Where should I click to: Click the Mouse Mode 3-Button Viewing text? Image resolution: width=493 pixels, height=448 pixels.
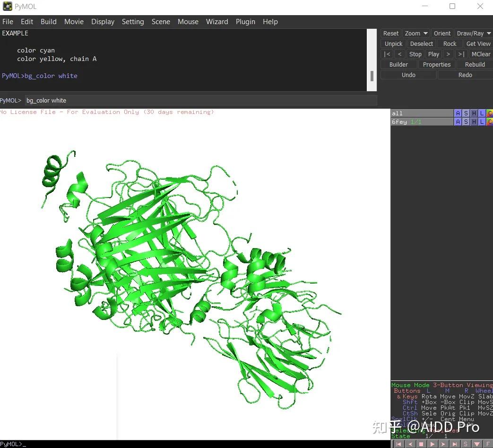[x=442, y=385]
